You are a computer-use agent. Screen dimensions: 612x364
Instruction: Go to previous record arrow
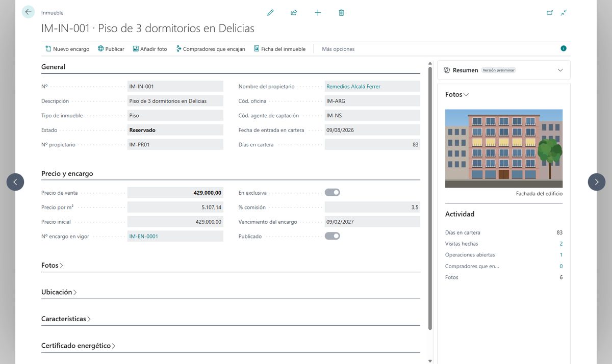[15, 182]
